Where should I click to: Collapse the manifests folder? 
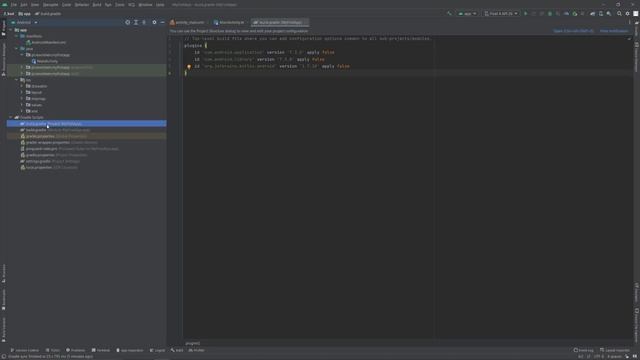16,36
